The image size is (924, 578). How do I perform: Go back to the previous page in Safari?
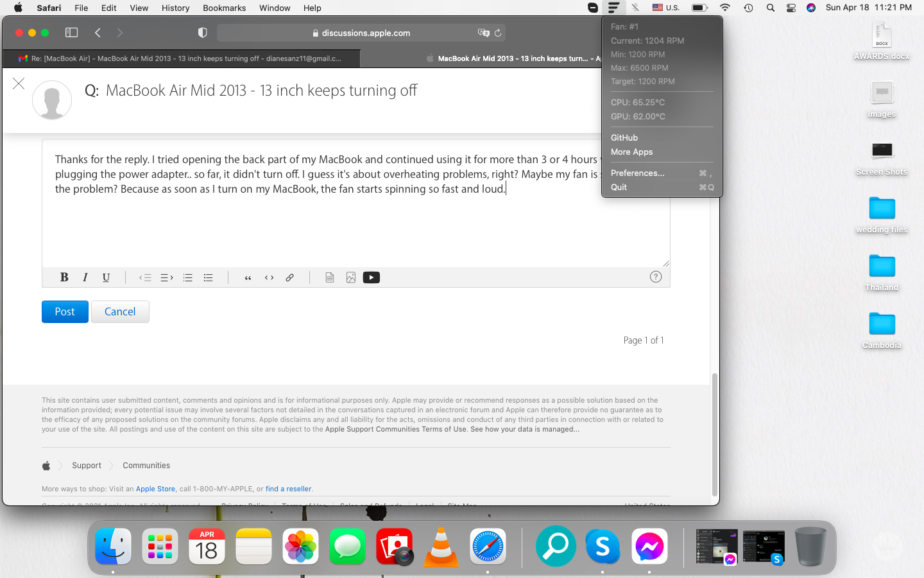(98, 33)
